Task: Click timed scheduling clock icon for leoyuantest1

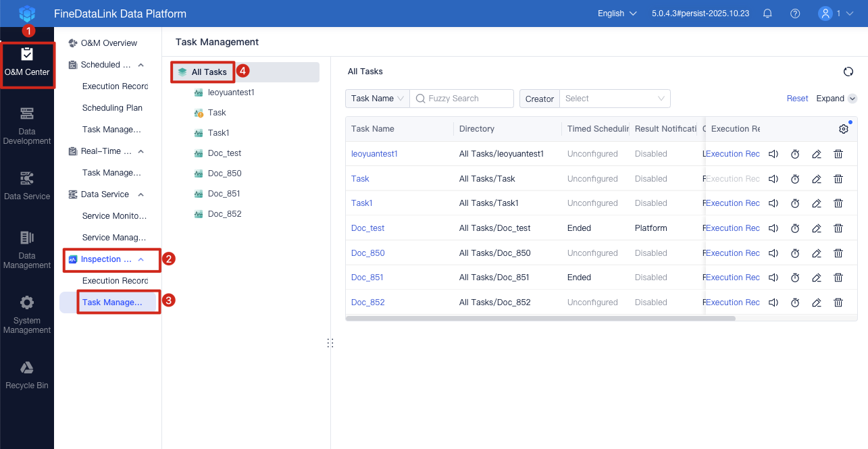Action: [795, 154]
